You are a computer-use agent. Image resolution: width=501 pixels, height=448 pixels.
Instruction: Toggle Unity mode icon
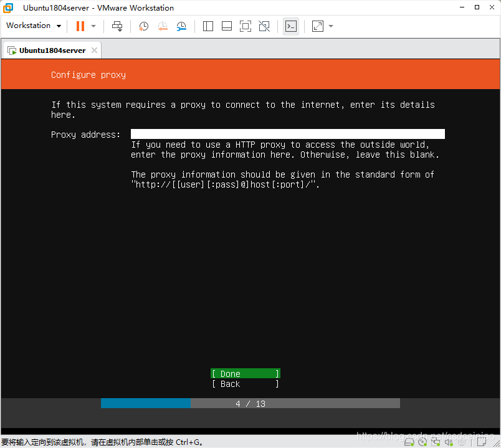(x=264, y=26)
